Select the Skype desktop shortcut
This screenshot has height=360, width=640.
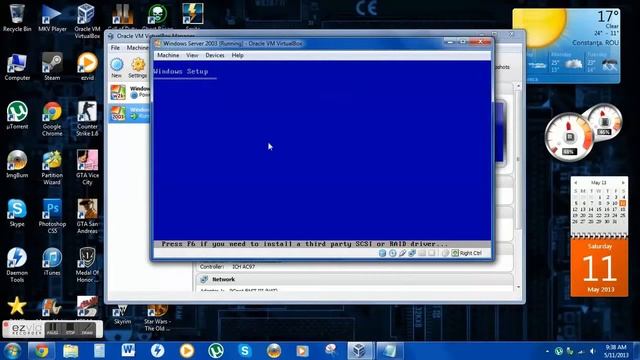tap(17, 213)
